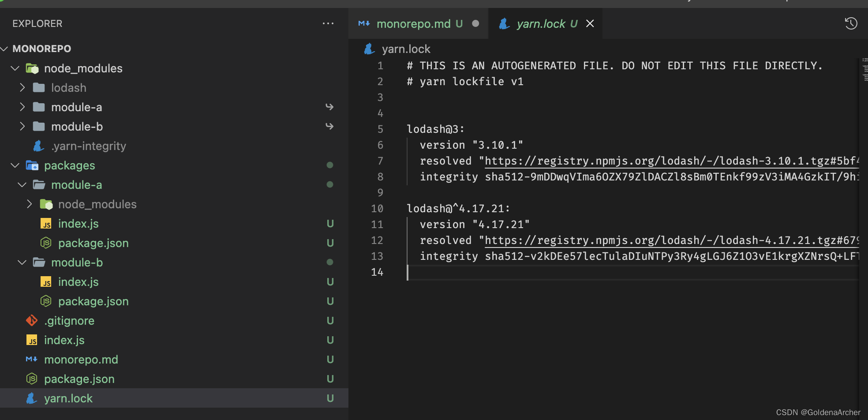Image resolution: width=868 pixels, height=420 pixels.
Task: Click the JS icon beside root index.js
Action: (32, 340)
